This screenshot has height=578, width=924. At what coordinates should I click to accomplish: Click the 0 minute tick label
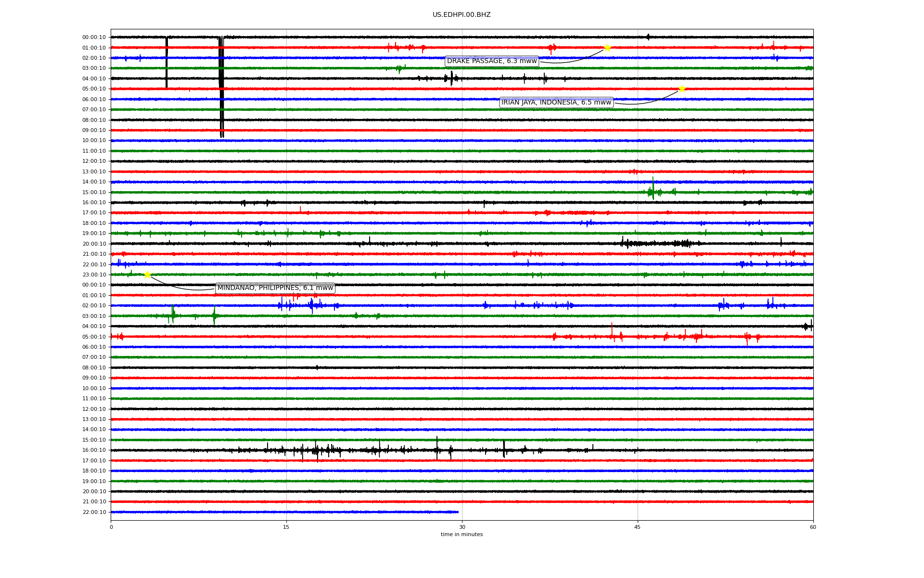click(x=111, y=527)
